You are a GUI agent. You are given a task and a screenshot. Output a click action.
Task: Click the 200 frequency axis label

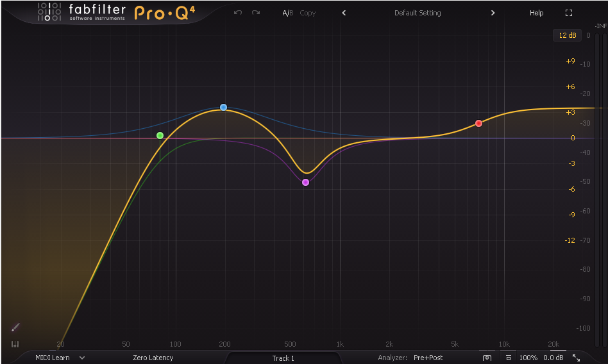tap(224, 344)
